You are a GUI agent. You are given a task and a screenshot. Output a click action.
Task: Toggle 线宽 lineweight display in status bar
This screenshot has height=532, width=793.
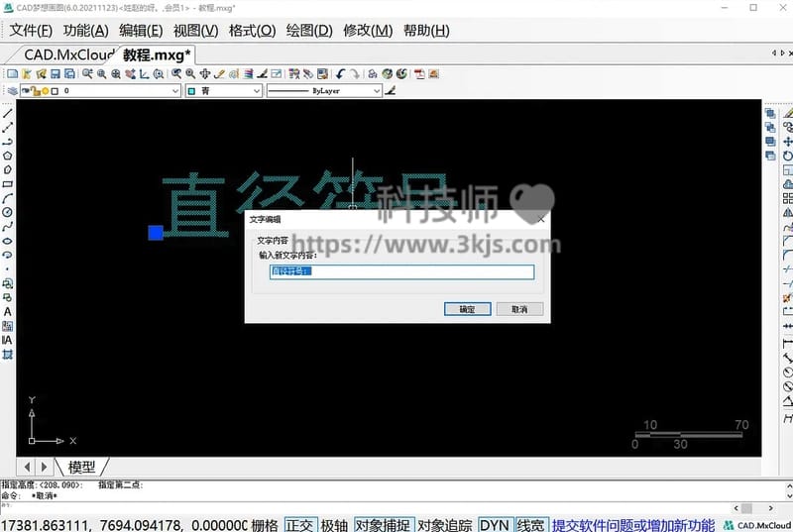(530, 525)
